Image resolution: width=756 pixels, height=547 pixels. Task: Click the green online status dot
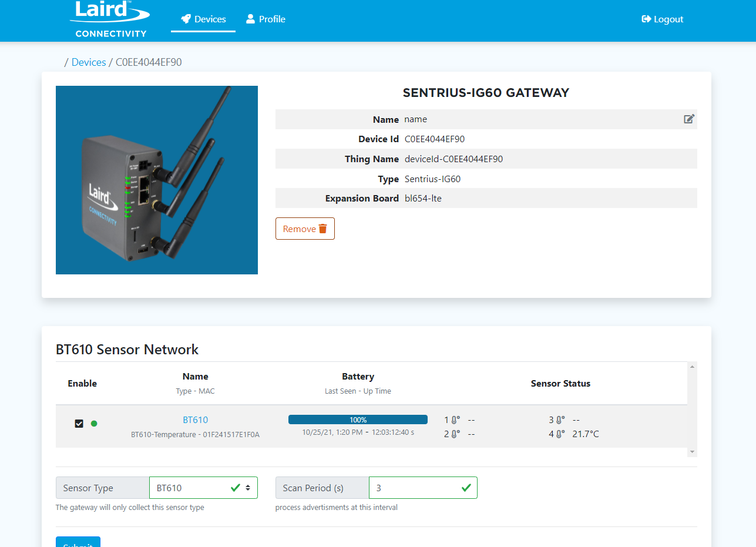[x=94, y=424]
